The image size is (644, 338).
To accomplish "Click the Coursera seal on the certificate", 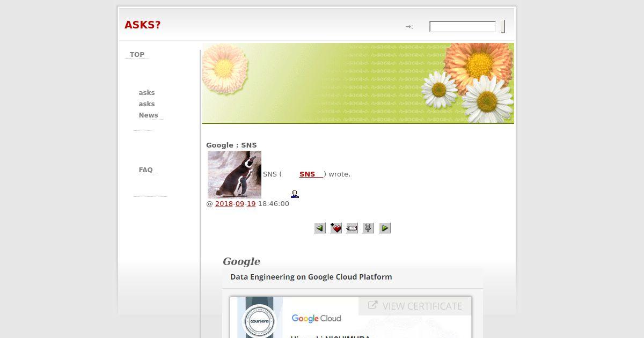I will pyautogui.click(x=260, y=321).
